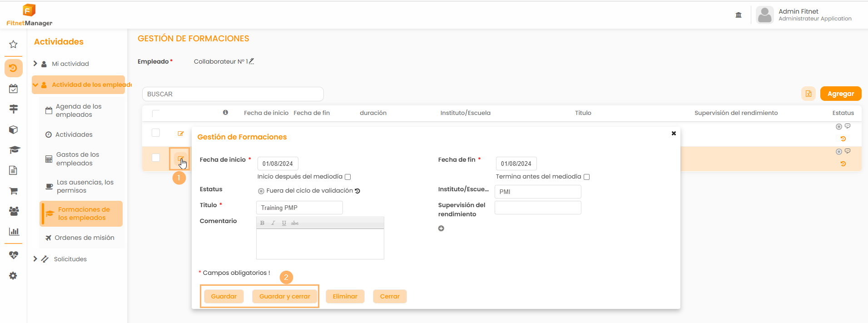The width and height of the screenshot is (868, 323).
Task: Open the shopping cart icon in sidebar
Action: 14,191
